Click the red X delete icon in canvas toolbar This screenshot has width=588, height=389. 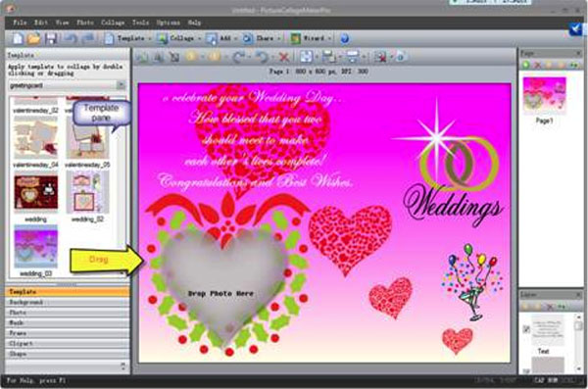click(284, 57)
